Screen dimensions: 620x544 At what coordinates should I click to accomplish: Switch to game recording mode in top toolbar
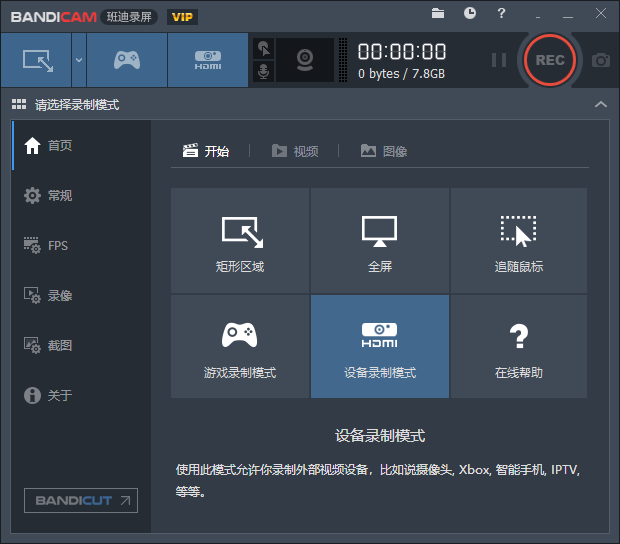tap(127, 60)
